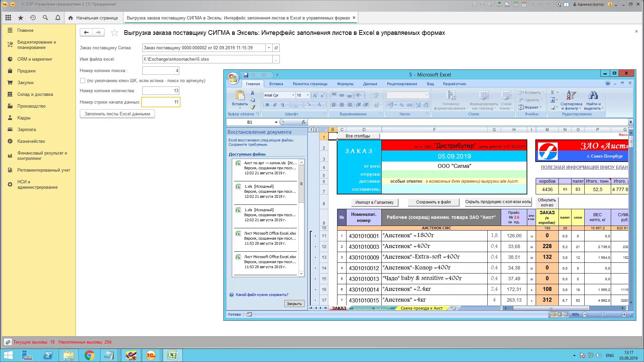This screenshot has width=644, height=362.
Task: Open the 1C calculator icon in title bar
Action: (516, 4)
